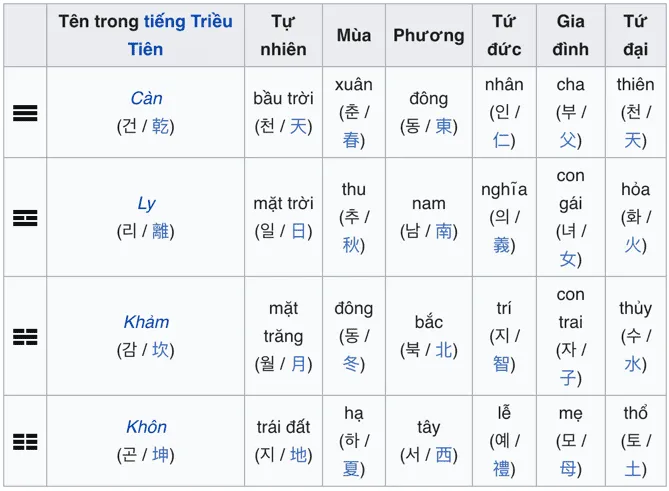This screenshot has width=669, height=491.
Task: Open the Ly link
Action: (146, 204)
